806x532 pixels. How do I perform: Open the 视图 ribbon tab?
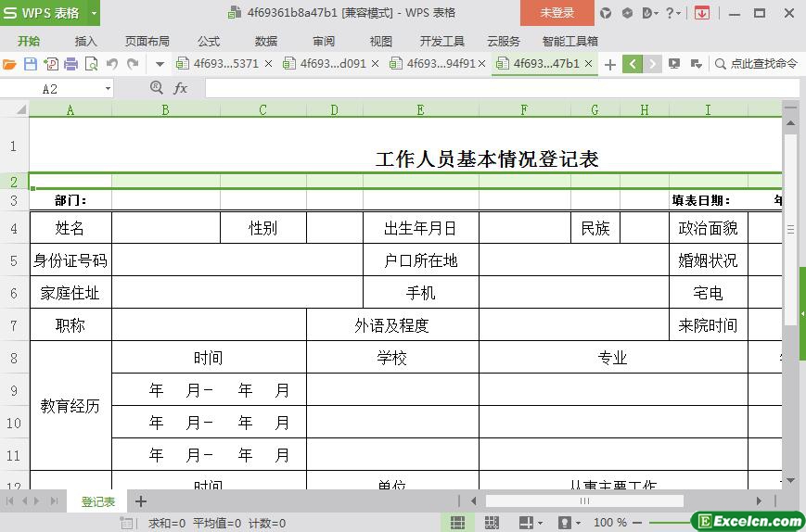[381, 41]
